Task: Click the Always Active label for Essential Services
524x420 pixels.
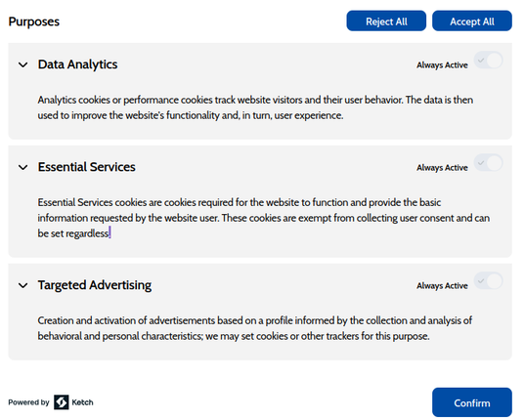Action: click(x=442, y=168)
